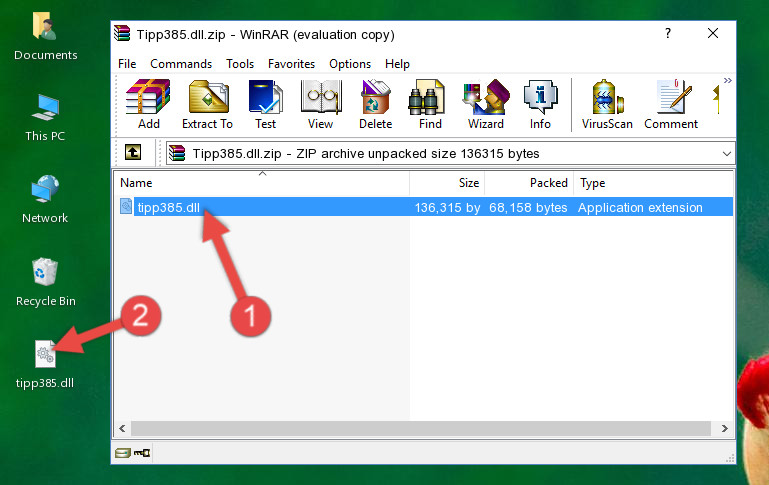Click the key password icon in status bar
769x485 pixels.
click(x=142, y=453)
